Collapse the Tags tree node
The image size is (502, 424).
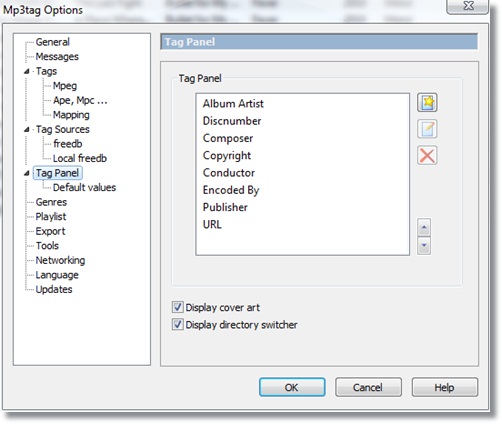click(x=27, y=71)
